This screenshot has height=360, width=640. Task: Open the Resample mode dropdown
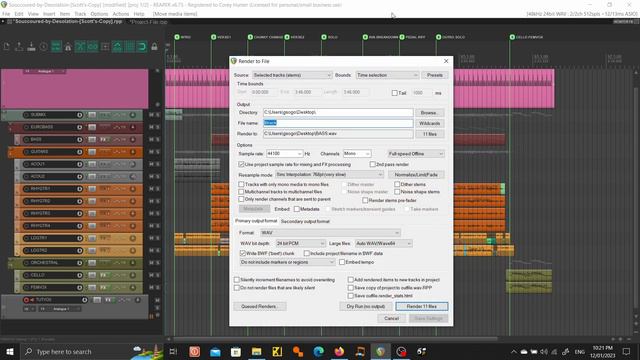click(329, 175)
